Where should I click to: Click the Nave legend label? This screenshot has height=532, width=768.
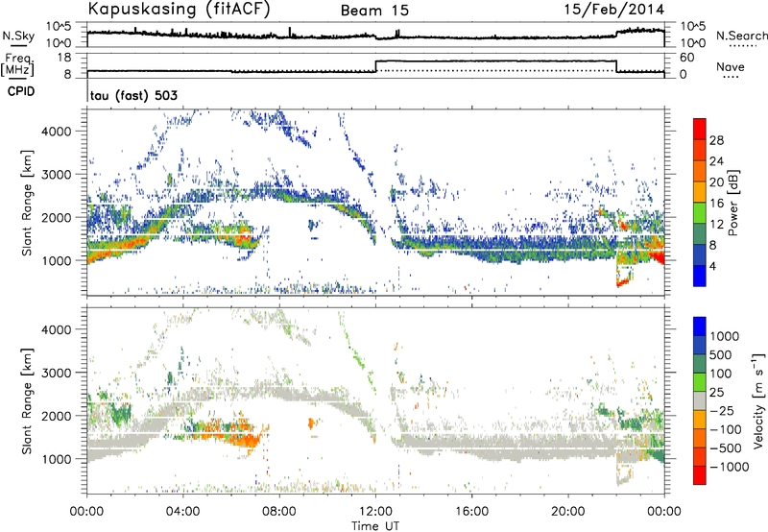(731, 66)
